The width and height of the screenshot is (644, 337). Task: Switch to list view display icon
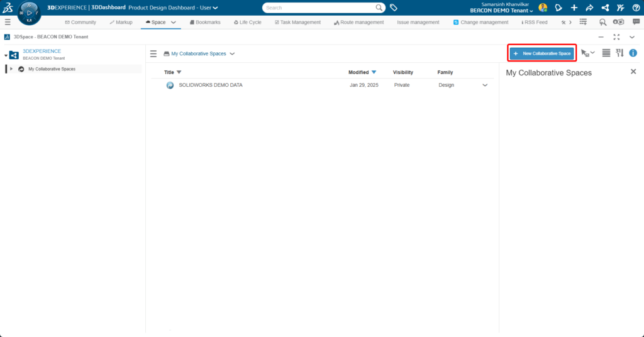[606, 53]
